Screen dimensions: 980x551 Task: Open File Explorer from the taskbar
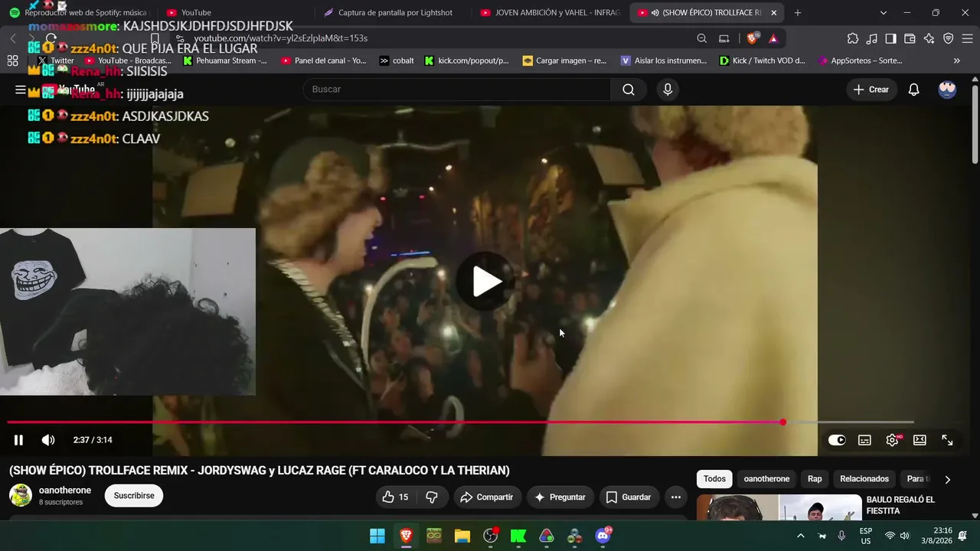click(462, 536)
